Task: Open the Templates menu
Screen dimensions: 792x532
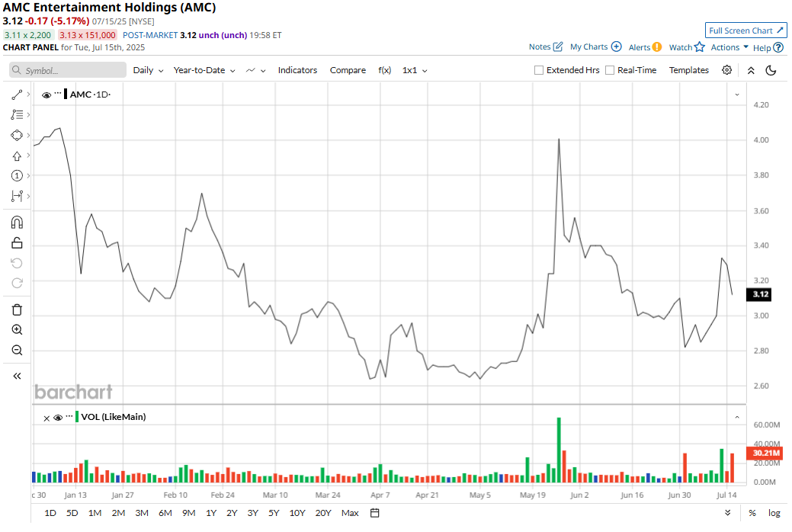Action: point(689,70)
